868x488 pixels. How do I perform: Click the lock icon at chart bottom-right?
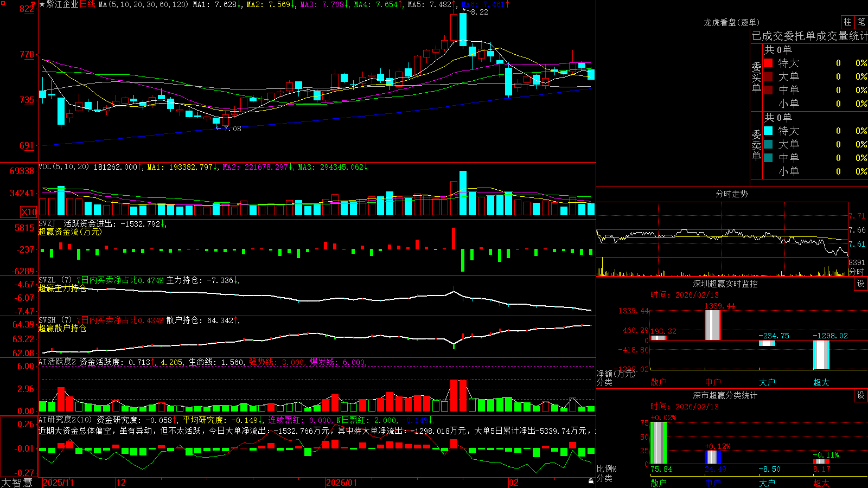(x=591, y=481)
